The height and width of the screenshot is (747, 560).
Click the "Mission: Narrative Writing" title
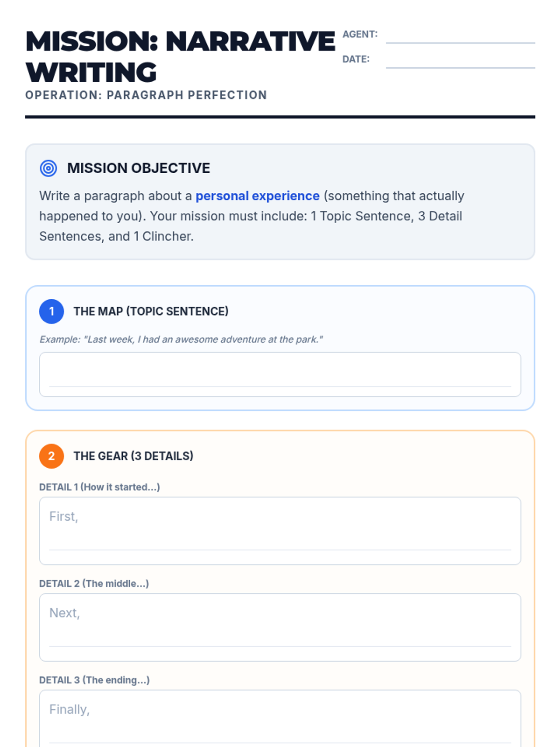(180, 56)
